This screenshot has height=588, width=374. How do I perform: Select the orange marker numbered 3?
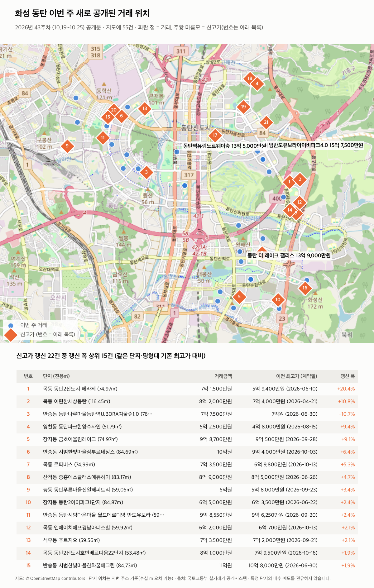pyautogui.click(x=146, y=172)
